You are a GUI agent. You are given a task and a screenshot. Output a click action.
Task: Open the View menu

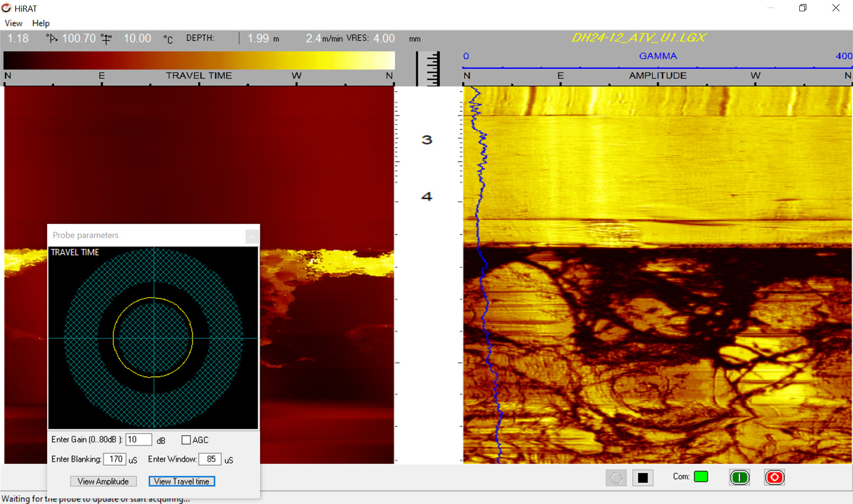pos(13,23)
